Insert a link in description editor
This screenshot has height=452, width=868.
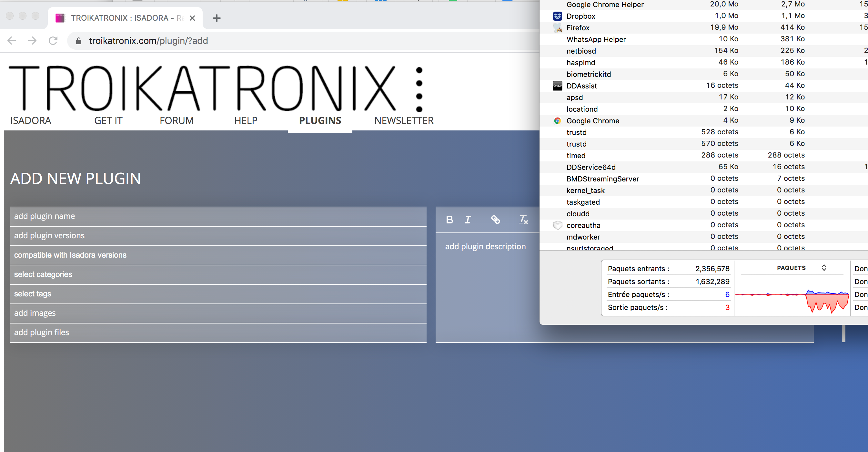coord(495,220)
